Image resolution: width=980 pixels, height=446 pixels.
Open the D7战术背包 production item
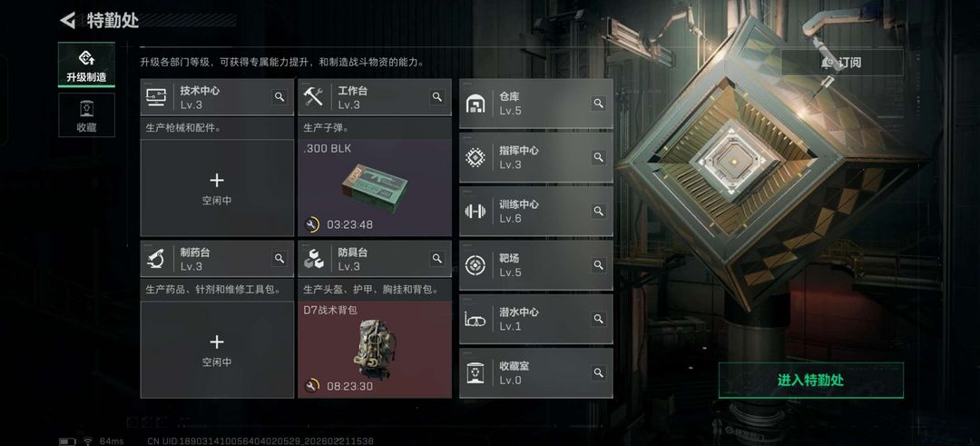tap(375, 350)
